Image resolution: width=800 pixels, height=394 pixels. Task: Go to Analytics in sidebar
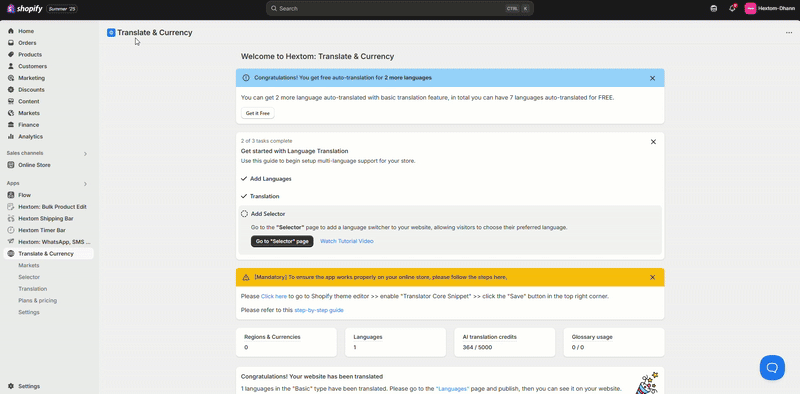31,136
